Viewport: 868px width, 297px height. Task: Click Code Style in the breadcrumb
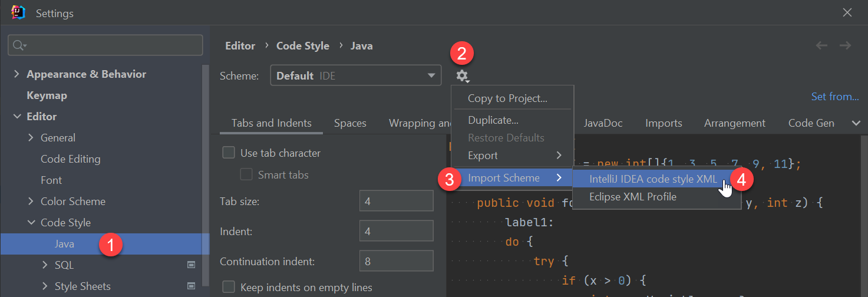(x=303, y=46)
